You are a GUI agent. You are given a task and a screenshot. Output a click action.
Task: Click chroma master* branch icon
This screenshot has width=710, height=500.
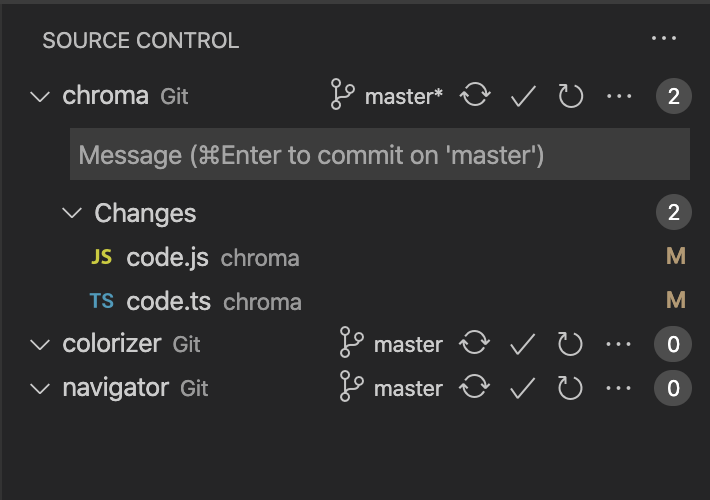pos(342,94)
